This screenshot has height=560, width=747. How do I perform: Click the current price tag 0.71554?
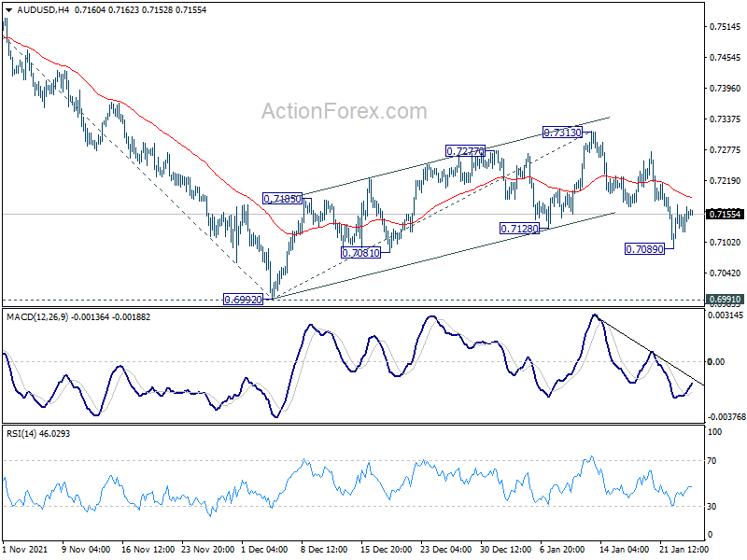pyautogui.click(x=726, y=215)
